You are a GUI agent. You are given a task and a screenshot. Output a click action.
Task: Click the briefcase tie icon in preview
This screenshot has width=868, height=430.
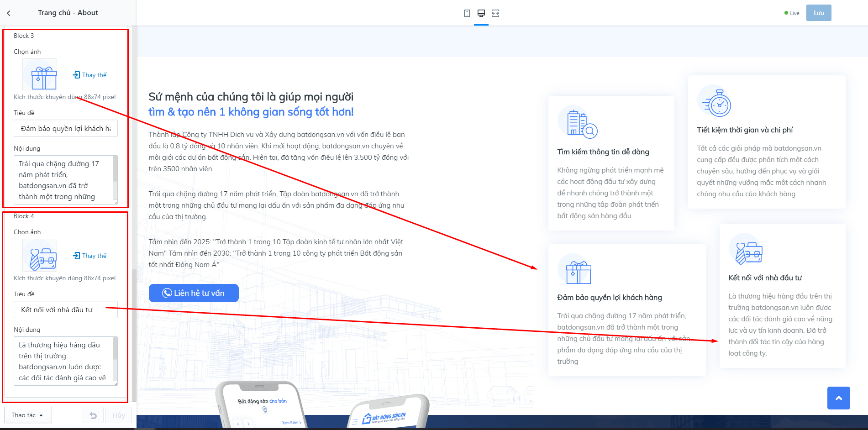click(x=746, y=250)
